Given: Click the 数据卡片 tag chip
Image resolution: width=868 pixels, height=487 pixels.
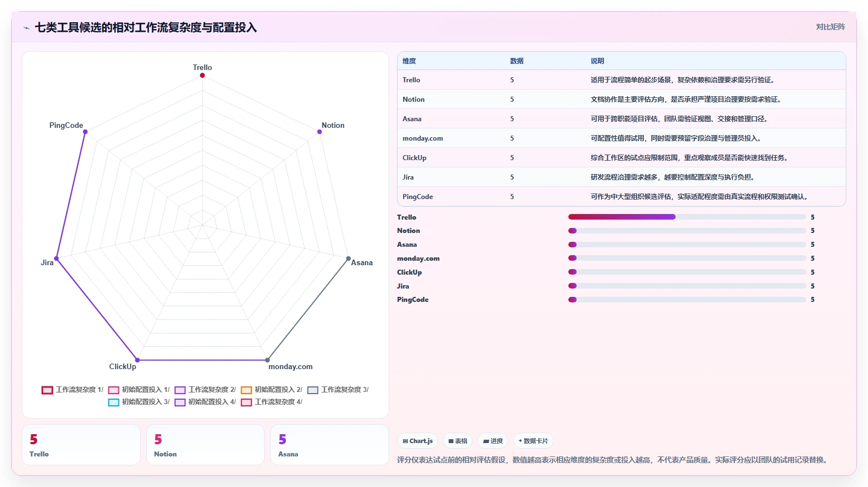Looking at the screenshot, I should pos(533,441).
